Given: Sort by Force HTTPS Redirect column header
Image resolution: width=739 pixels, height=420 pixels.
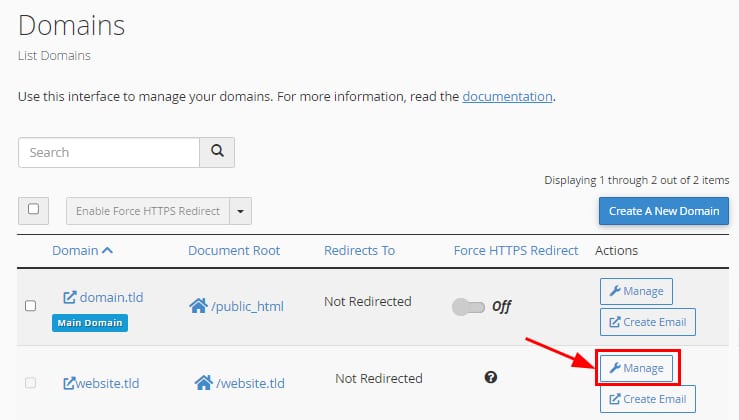Looking at the screenshot, I should pos(516,250).
